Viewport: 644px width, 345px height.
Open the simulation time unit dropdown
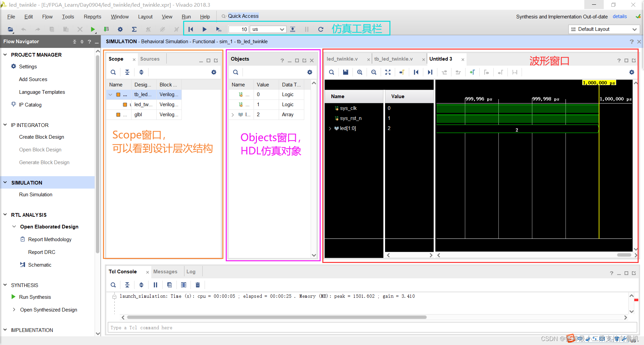point(268,29)
